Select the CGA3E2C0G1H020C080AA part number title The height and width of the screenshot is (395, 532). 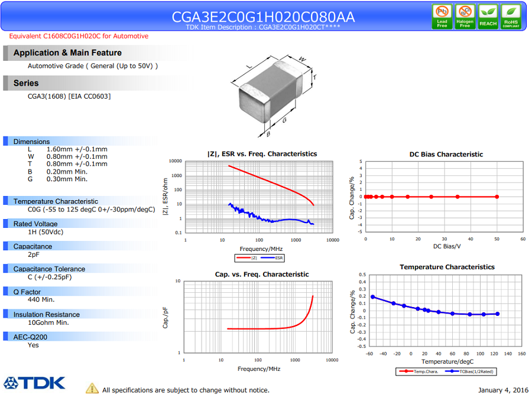click(263, 17)
